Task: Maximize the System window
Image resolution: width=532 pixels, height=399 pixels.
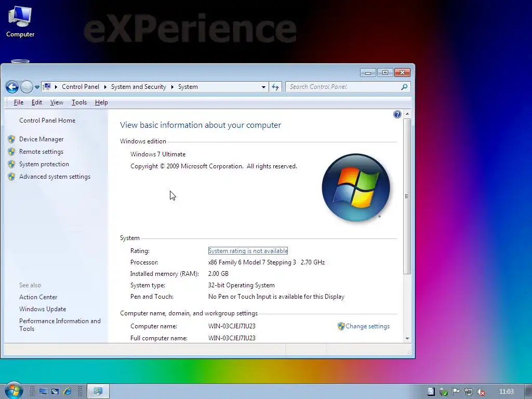Action: point(385,73)
